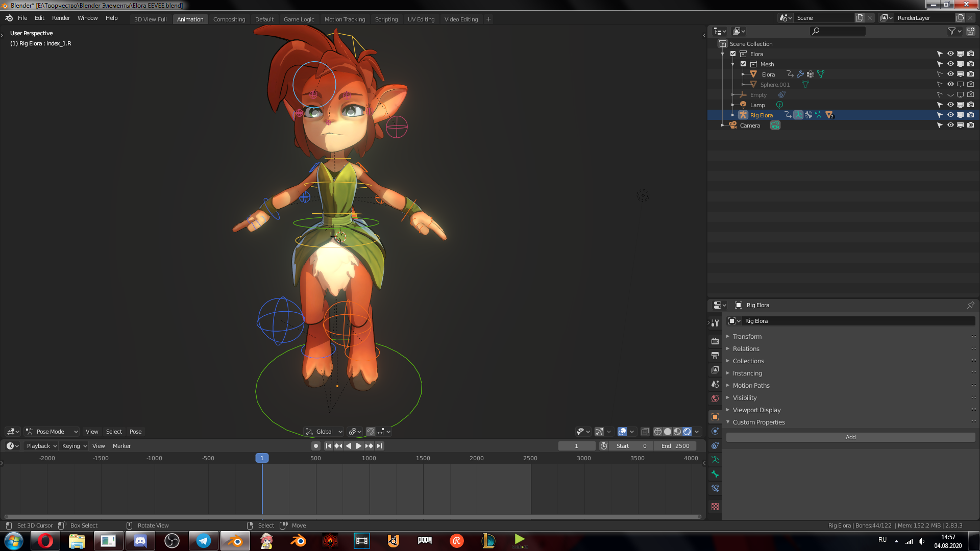Switch to the UV Editing workspace tab
This screenshot has height=551, width=980.
pyautogui.click(x=421, y=19)
